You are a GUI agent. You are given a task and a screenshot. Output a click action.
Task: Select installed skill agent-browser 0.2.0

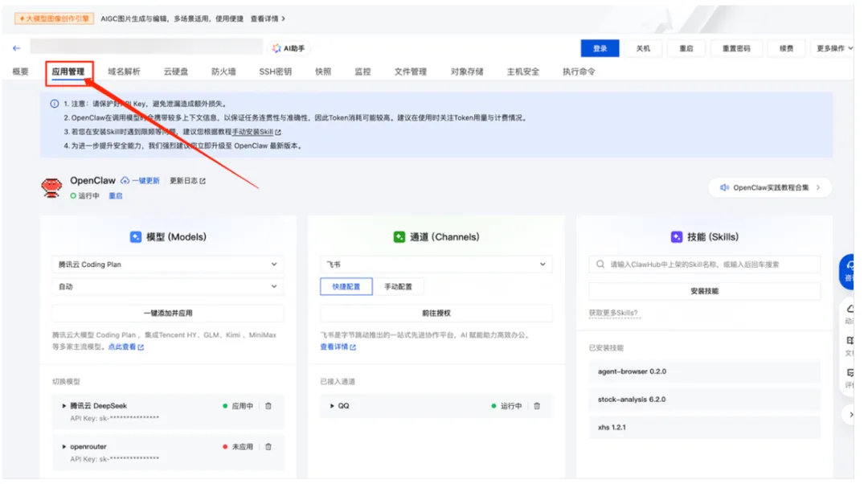(705, 371)
